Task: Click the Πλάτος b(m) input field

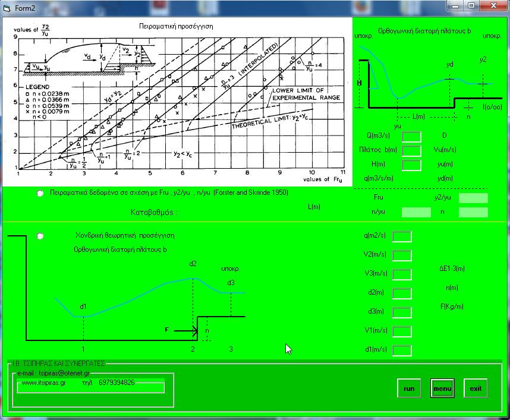Action: pyautogui.click(x=411, y=151)
